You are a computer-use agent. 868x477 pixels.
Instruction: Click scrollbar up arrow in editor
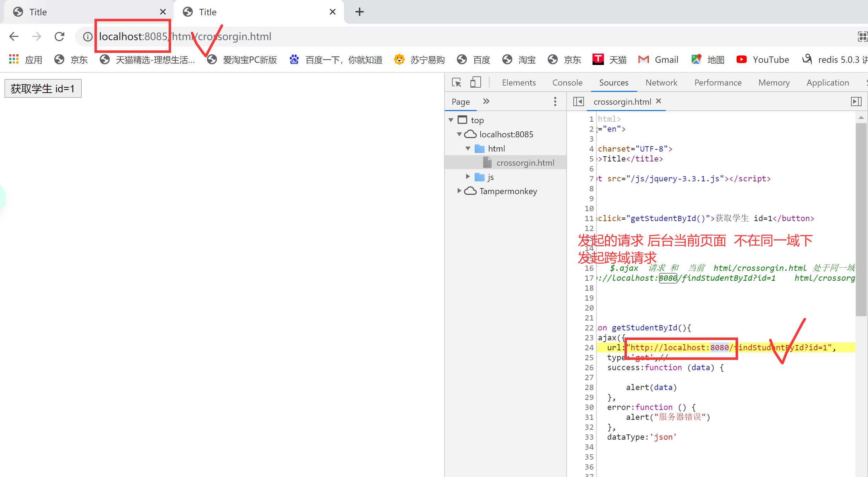pyautogui.click(x=861, y=117)
